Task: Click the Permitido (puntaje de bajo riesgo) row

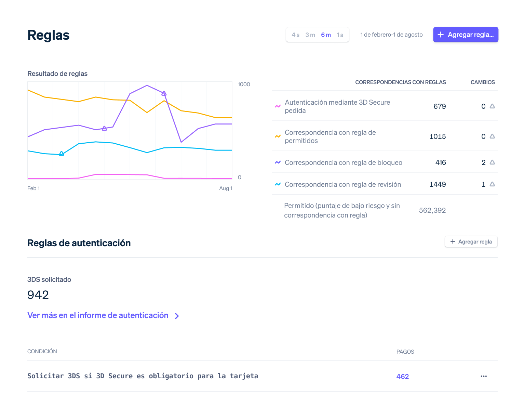Action: (x=385, y=210)
